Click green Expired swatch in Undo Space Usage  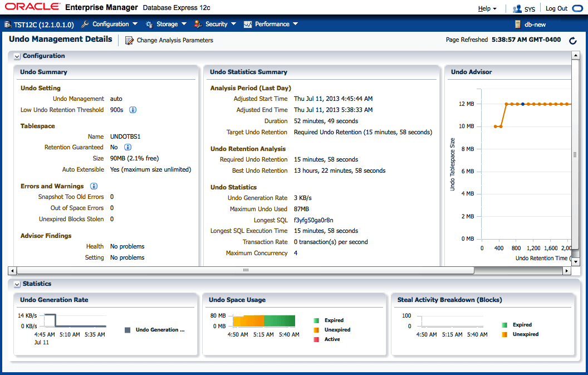316,320
